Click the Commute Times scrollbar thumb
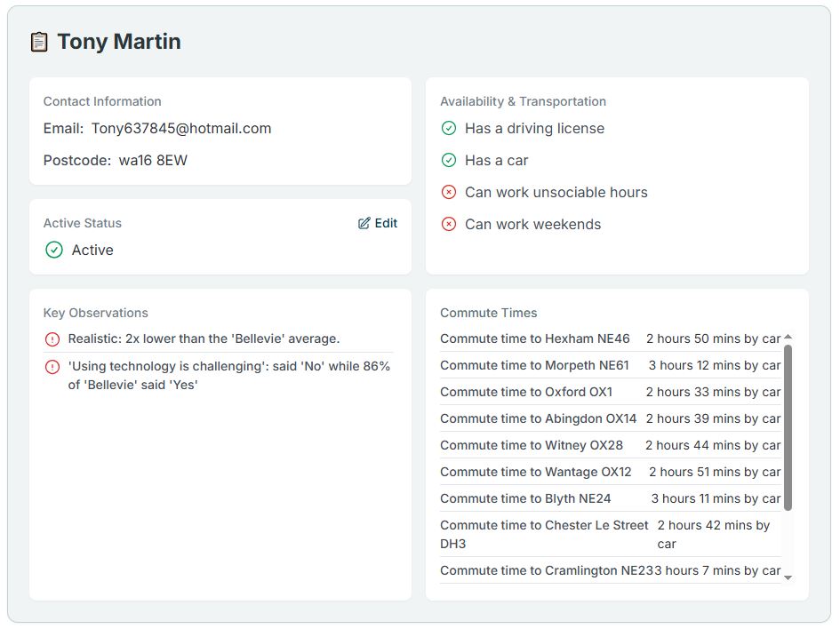Screen dimensions: 840x629 788,426
